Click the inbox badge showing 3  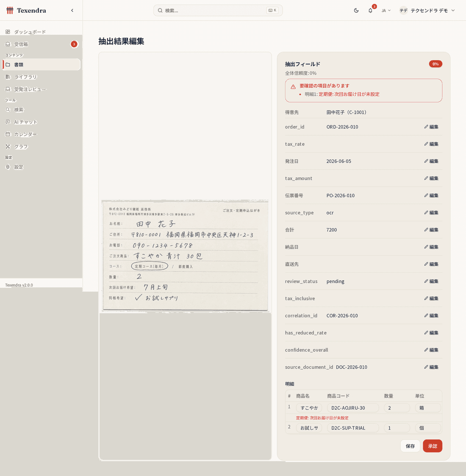click(x=74, y=44)
